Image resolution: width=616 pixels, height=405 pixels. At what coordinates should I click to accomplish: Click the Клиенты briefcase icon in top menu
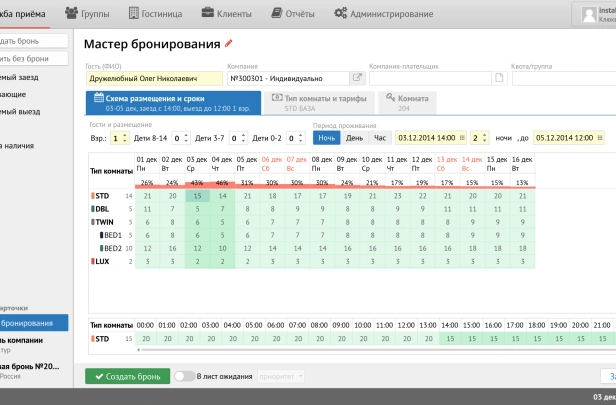[x=207, y=13]
